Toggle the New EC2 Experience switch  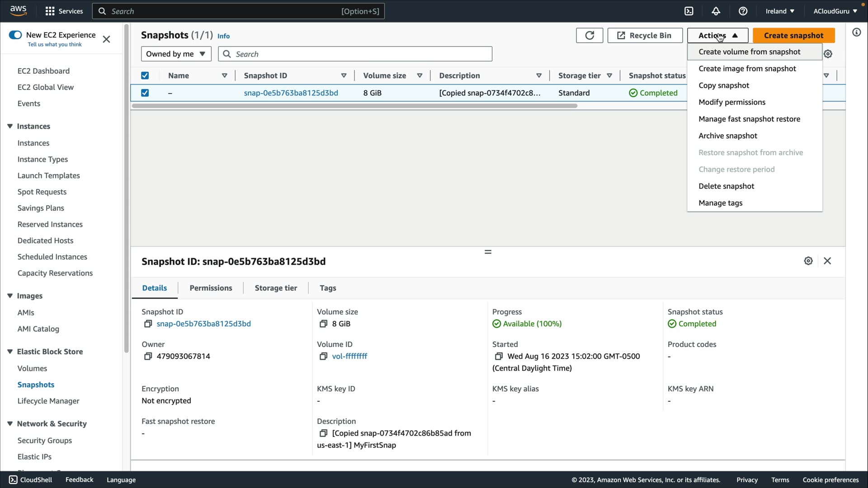click(x=15, y=35)
